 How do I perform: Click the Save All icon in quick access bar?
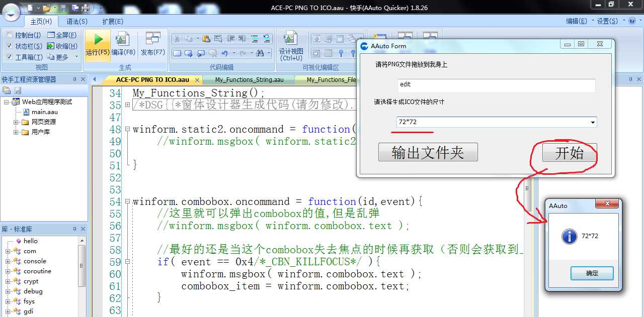(75, 8)
